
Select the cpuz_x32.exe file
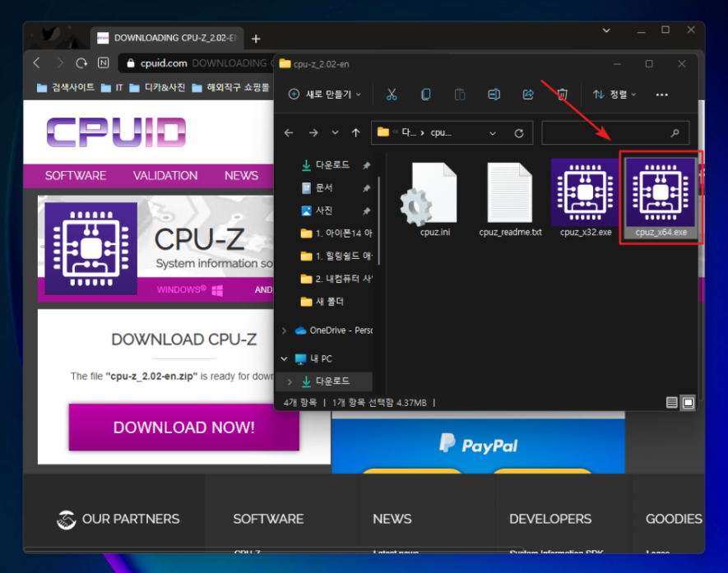586,198
